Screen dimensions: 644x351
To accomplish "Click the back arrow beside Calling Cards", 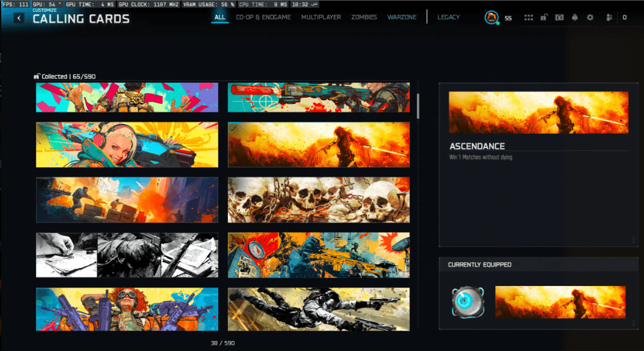I will (19, 19).
